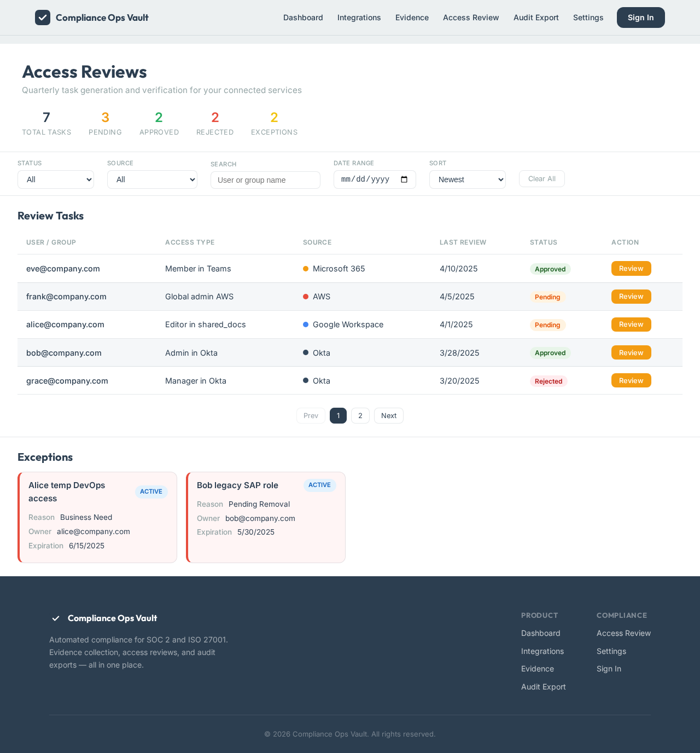The image size is (700, 753).
Task: Click the User / Group column header
Action: click(x=51, y=242)
